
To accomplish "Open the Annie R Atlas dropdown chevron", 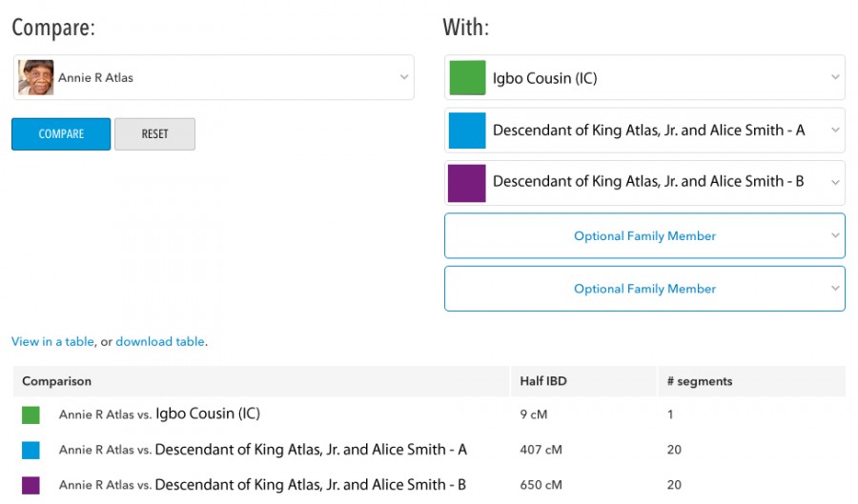I will point(404,77).
